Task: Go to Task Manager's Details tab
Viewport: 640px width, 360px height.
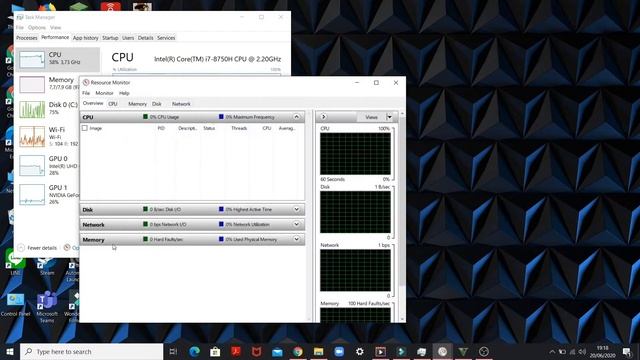Action: point(145,38)
